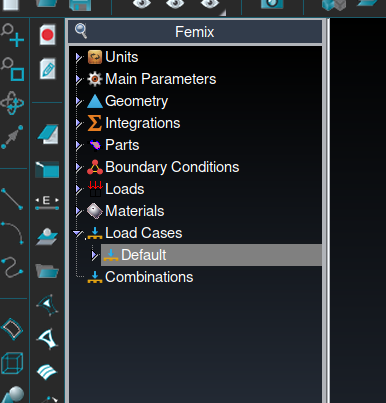
Task: Open the Layers page icon
Action: tap(48, 134)
